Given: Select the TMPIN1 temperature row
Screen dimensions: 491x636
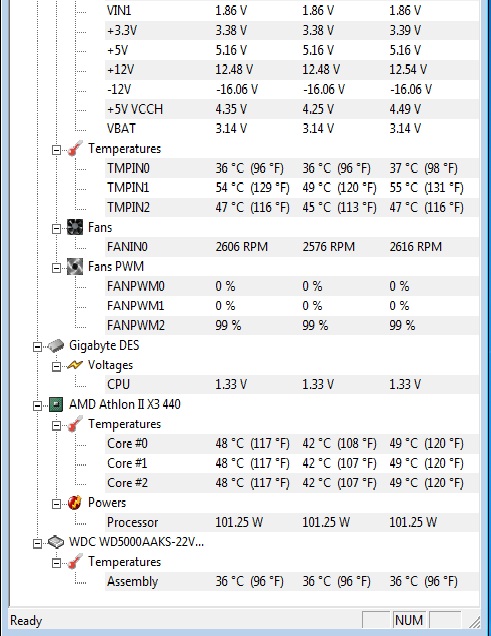Looking at the screenshot, I should 292,187.
